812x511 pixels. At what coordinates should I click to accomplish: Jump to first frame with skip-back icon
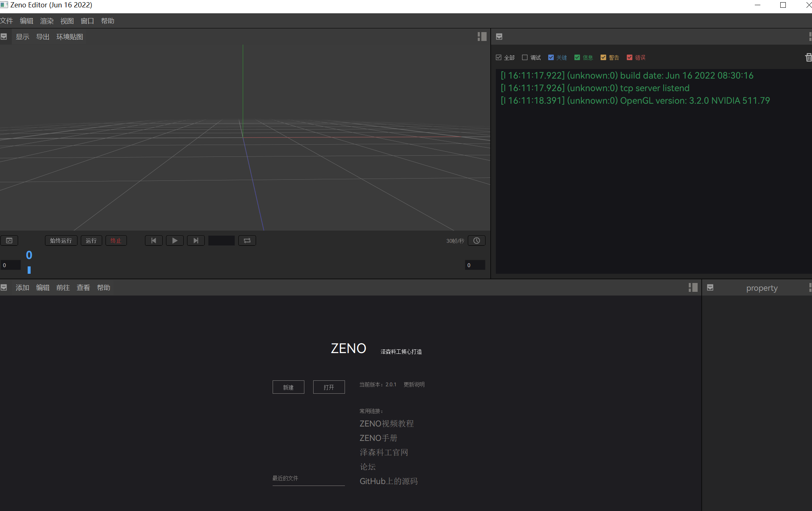(x=154, y=241)
